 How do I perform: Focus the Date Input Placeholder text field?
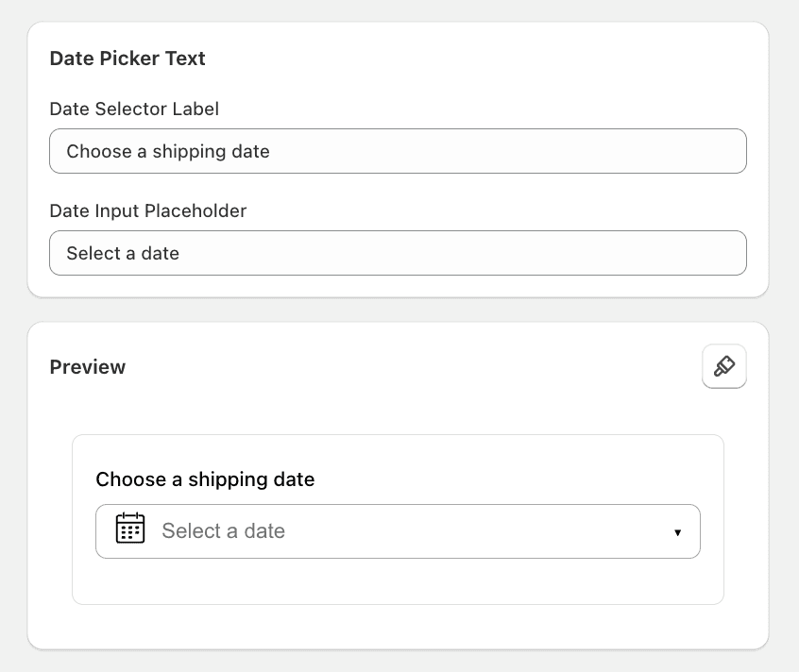[x=397, y=253]
